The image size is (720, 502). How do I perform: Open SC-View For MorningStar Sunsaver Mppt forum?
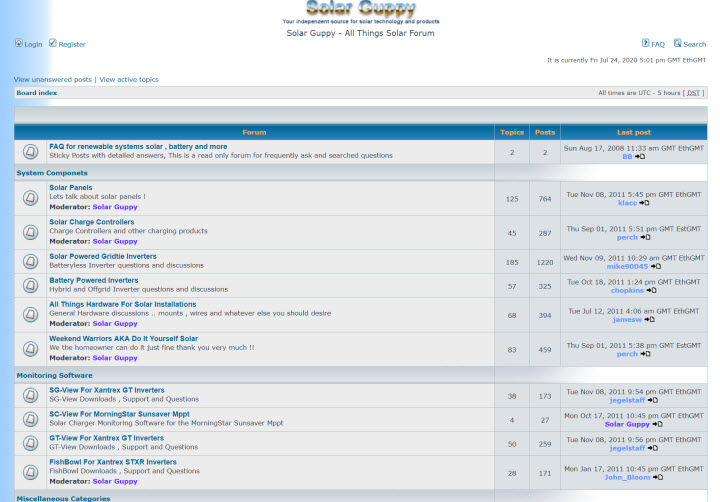pyautogui.click(x=119, y=414)
